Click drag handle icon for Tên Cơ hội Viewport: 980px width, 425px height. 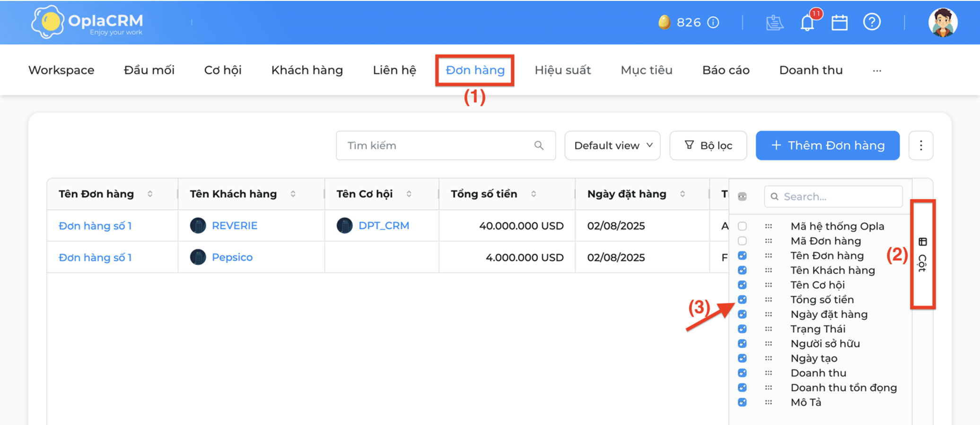(769, 285)
